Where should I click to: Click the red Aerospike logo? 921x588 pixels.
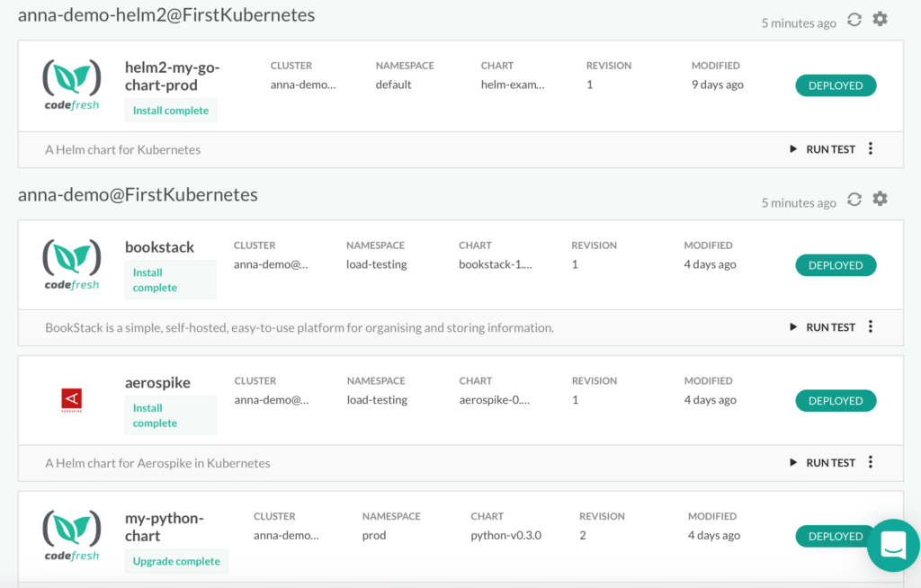(72, 400)
